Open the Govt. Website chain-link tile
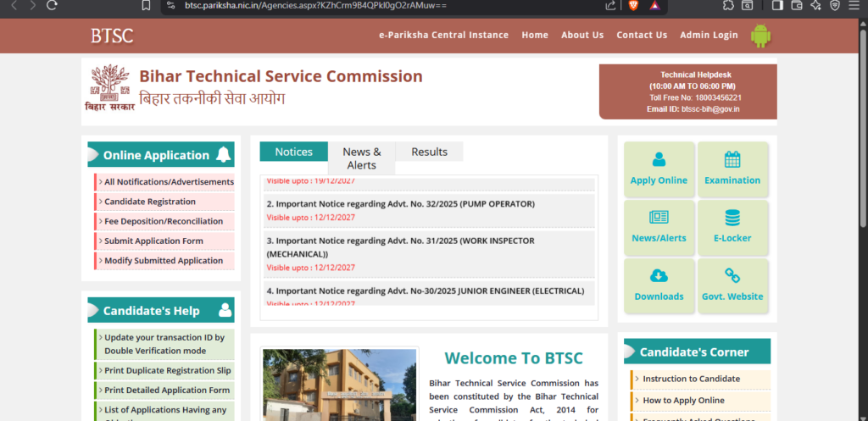868x421 pixels. pos(732,285)
